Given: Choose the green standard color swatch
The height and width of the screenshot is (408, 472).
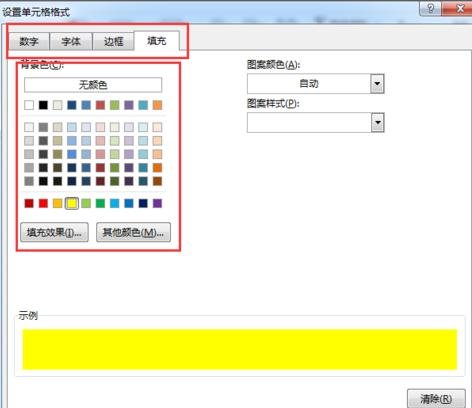Looking at the screenshot, I should (100, 203).
